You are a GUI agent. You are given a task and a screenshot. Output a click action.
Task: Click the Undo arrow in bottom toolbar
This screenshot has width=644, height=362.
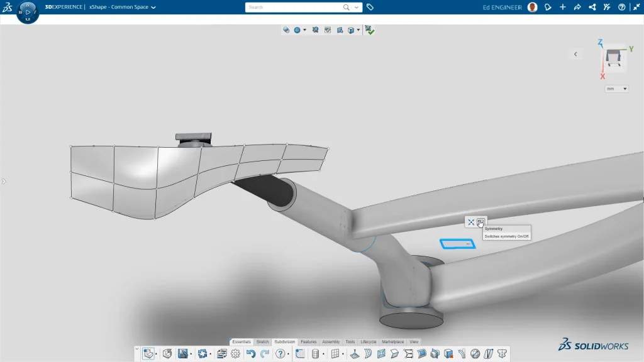point(251,354)
